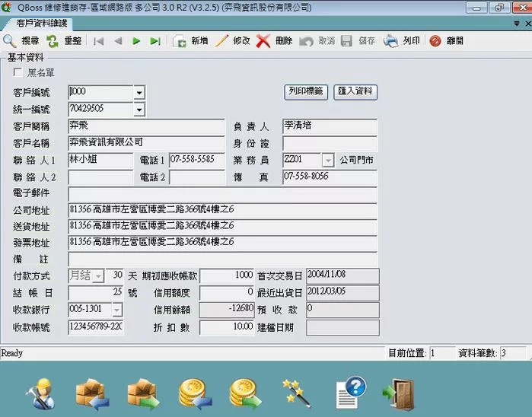532x417 pixels.
Task: Go to next record green arrow
Action: (137, 41)
